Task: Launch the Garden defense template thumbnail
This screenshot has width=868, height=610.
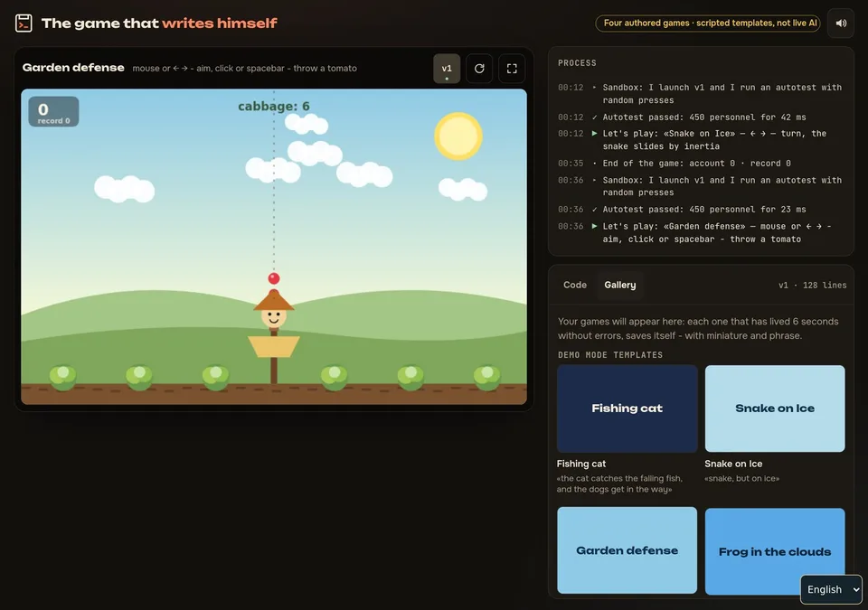Action: click(x=627, y=550)
